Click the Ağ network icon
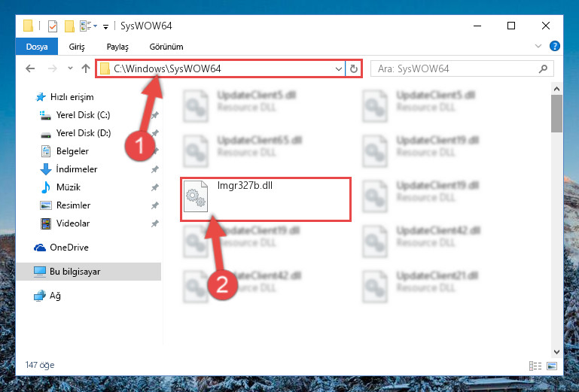The width and height of the screenshot is (579, 392). (x=39, y=296)
